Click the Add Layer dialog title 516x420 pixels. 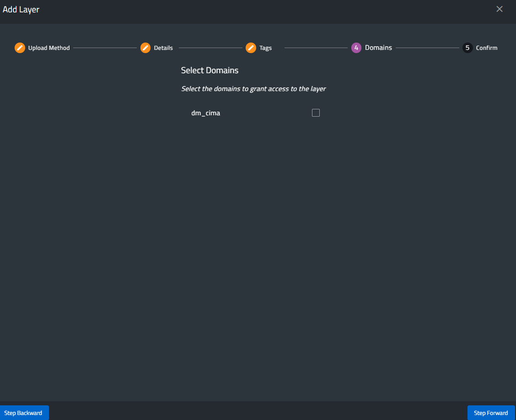coord(21,10)
